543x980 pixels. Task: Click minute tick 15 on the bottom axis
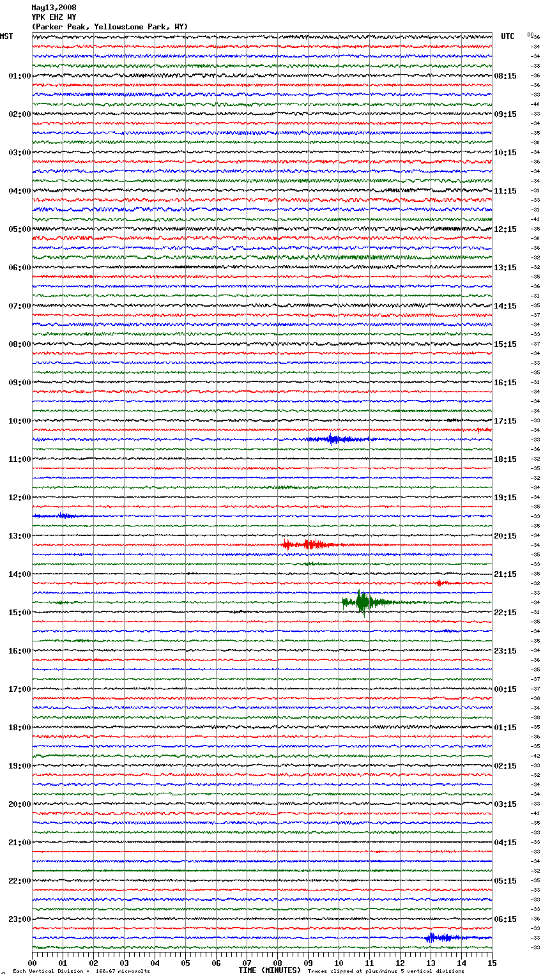click(492, 963)
